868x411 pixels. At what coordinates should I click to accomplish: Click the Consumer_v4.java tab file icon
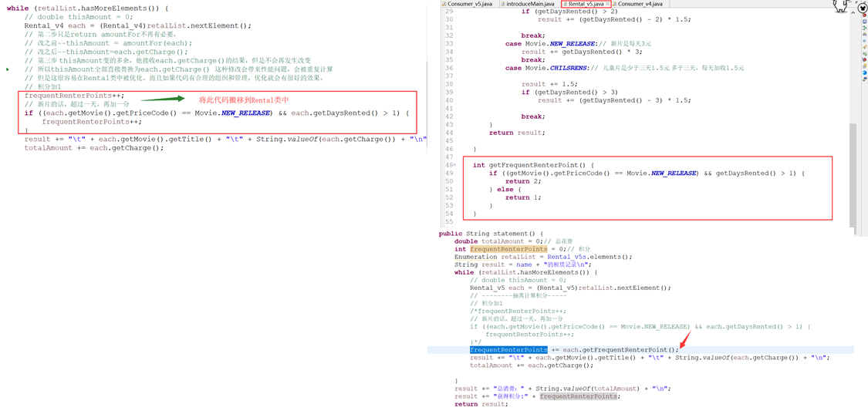pos(615,4)
